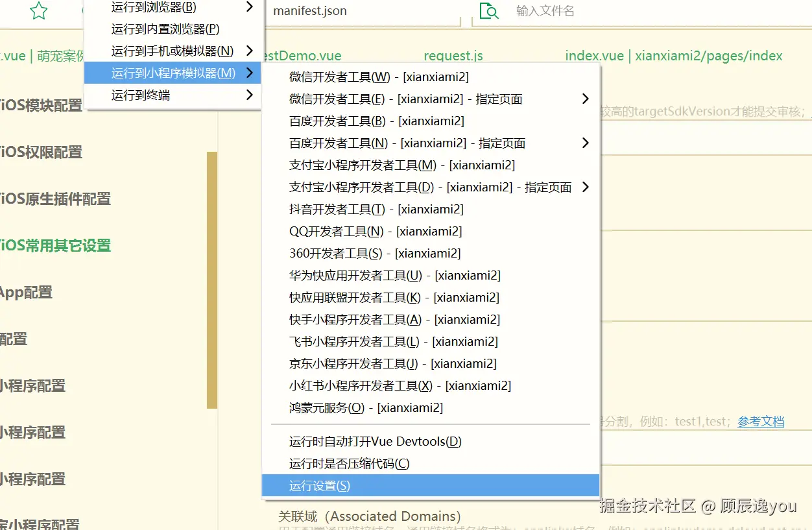Expand arrow beside 运行到浏览器(B)
Screen dimensions: 812x530
[250, 7]
